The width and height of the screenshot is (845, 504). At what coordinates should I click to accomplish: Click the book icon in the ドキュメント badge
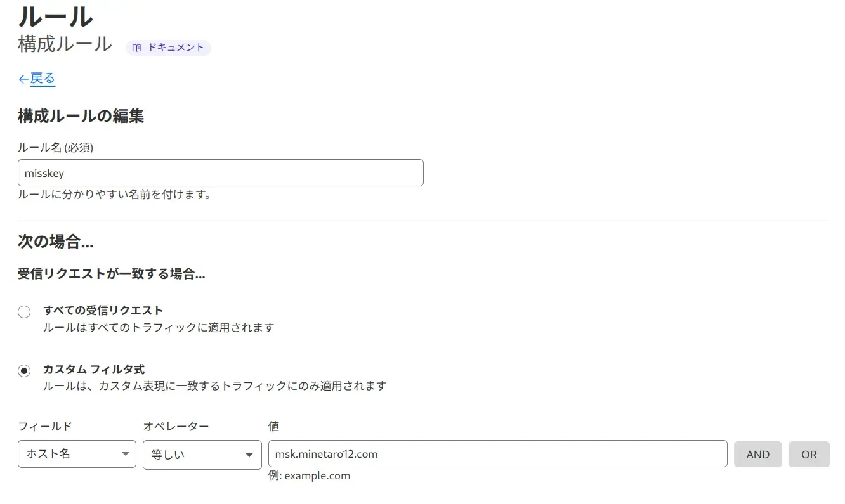[x=136, y=48]
